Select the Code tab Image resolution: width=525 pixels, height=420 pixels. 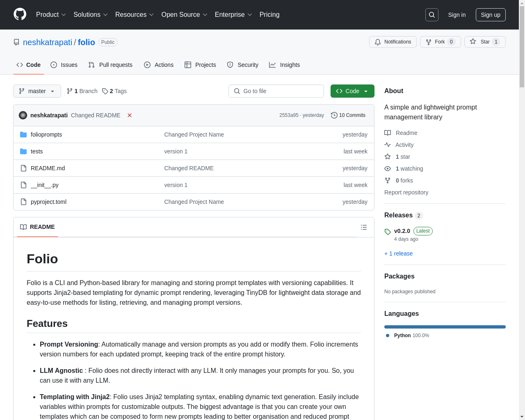tap(29, 65)
